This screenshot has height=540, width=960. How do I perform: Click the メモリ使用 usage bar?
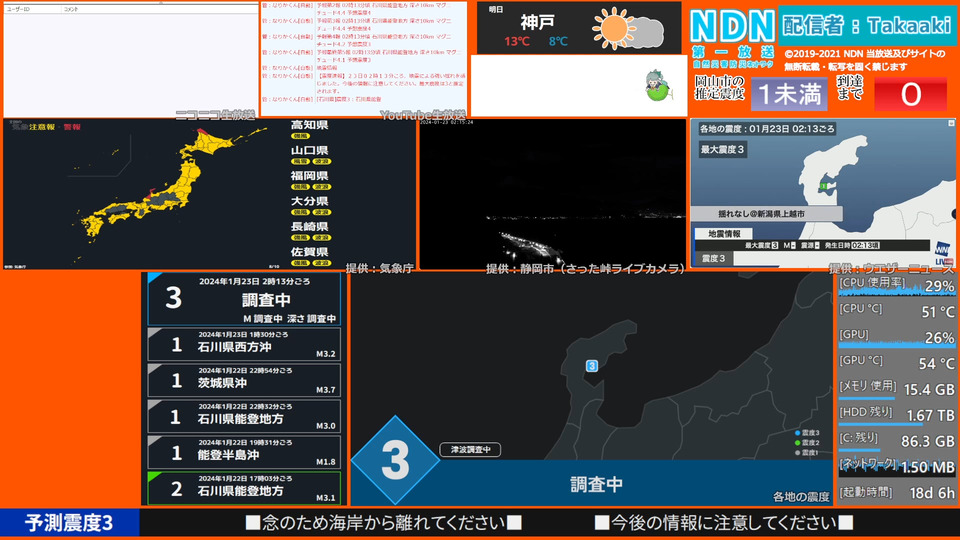click(866, 398)
